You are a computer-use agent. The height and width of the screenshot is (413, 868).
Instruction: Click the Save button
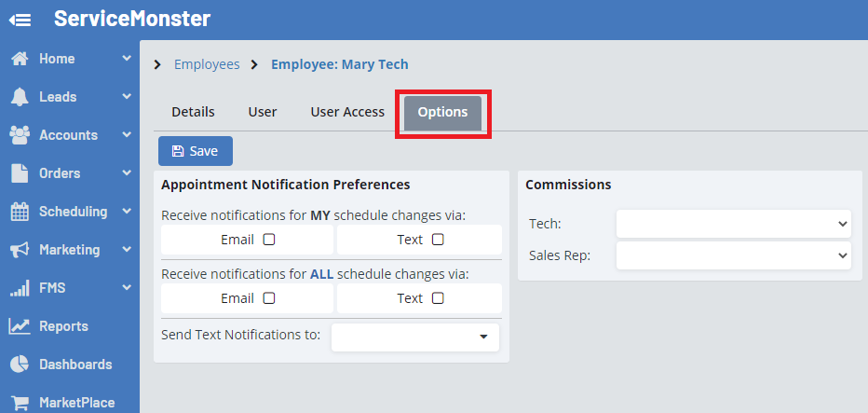click(x=196, y=151)
